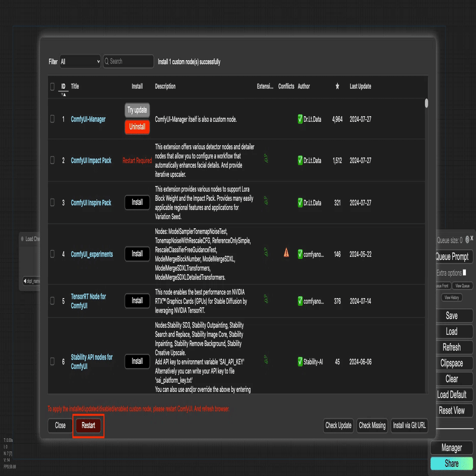Click the search magnifier icon
This screenshot has width=476, height=476.
pyautogui.click(x=107, y=61)
